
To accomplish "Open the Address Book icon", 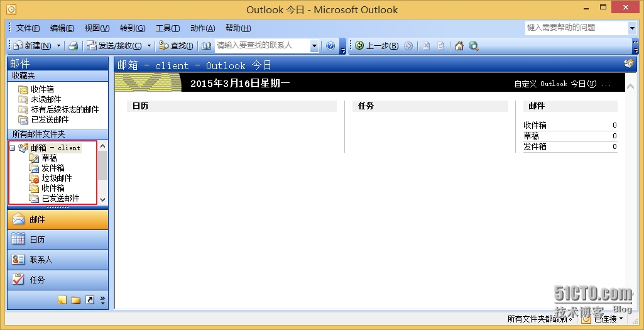I will coord(207,46).
